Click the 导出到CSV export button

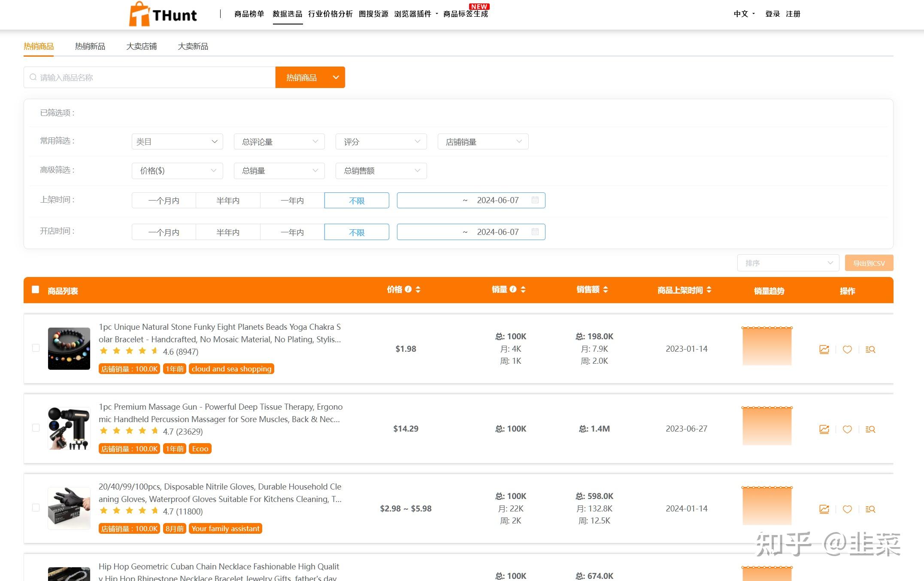coord(869,262)
